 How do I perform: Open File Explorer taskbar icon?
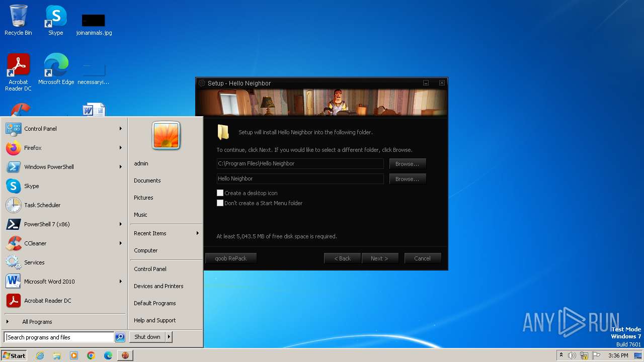coord(57,355)
